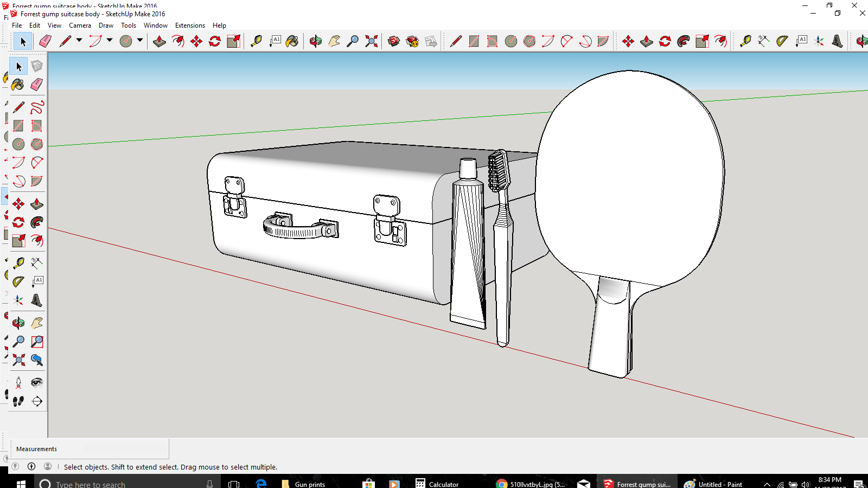
Task: Open the Camera menu
Action: [x=80, y=25]
